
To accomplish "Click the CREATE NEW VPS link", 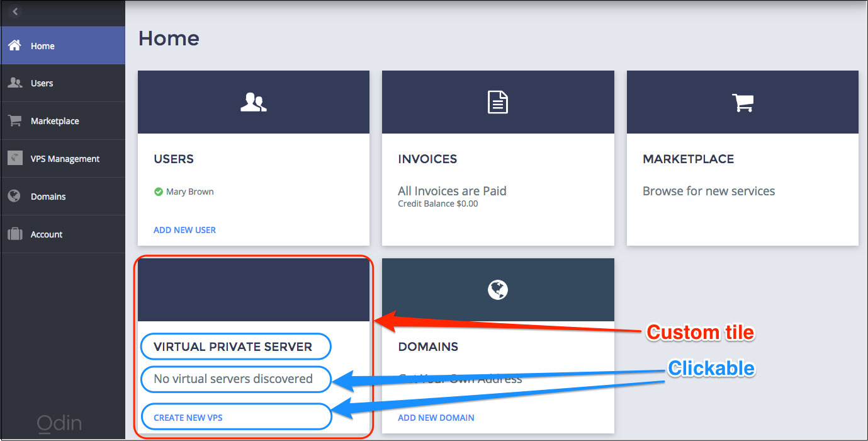I will tap(188, 418).
